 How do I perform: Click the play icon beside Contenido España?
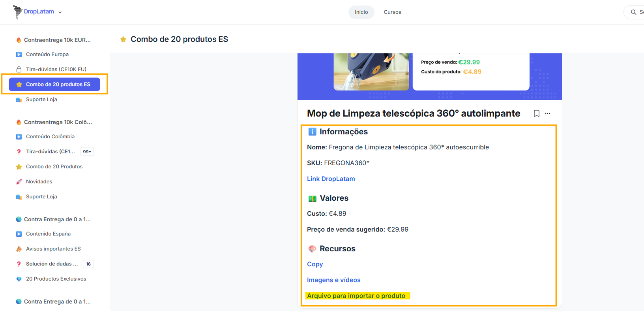(19, 234)
